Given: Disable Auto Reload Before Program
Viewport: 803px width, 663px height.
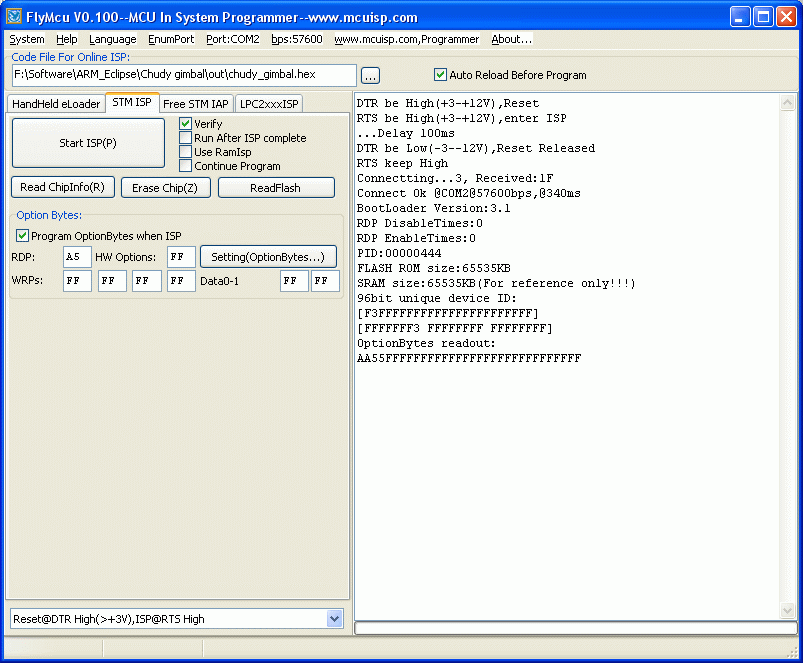Looking at the screenshot, I should (440, 74).
